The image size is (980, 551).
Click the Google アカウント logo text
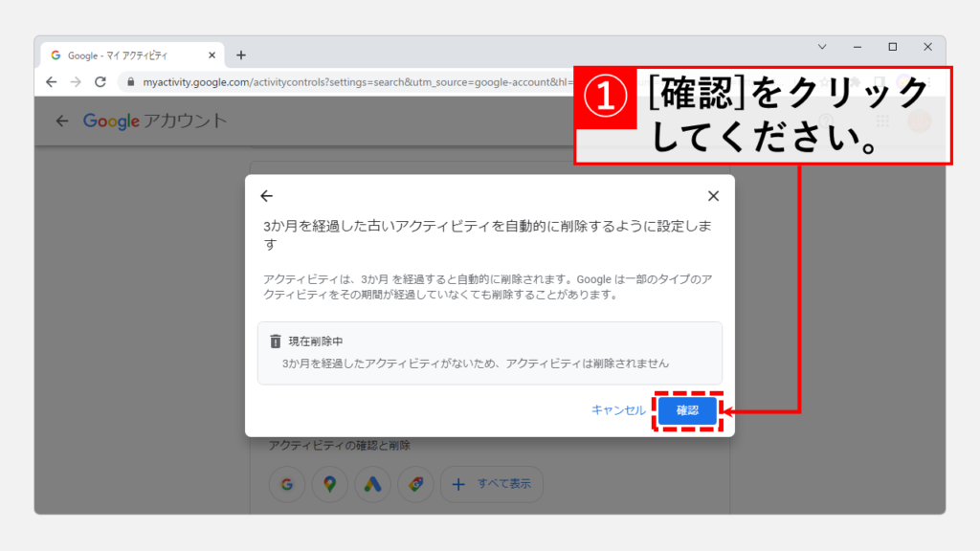coord(155,121)
